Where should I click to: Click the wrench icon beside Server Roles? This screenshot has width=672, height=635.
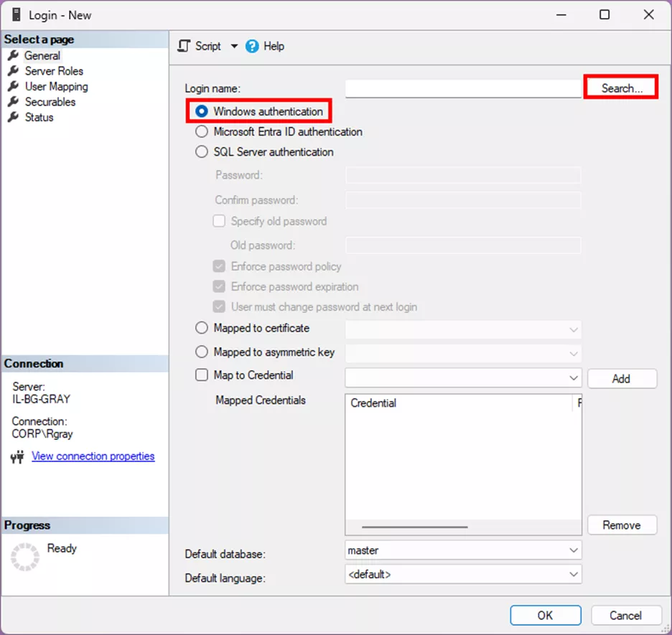click(x=14, y=70)
